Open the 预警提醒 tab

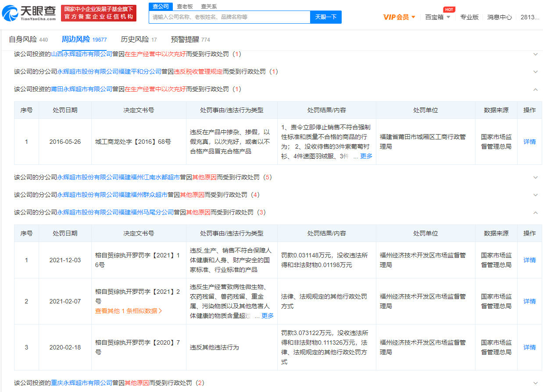click(x=190, y=39)
